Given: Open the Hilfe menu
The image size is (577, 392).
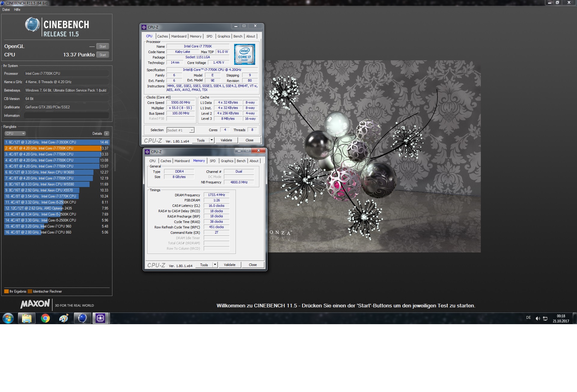Looking at the screenshot, I should (x=17, y=10).
